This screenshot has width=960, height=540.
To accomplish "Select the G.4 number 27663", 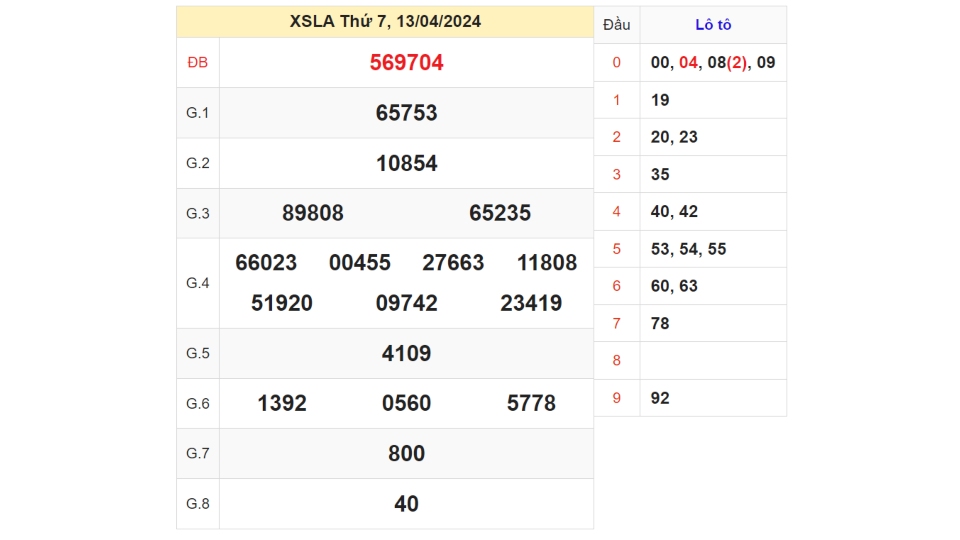I will click(x=453, y=263).
